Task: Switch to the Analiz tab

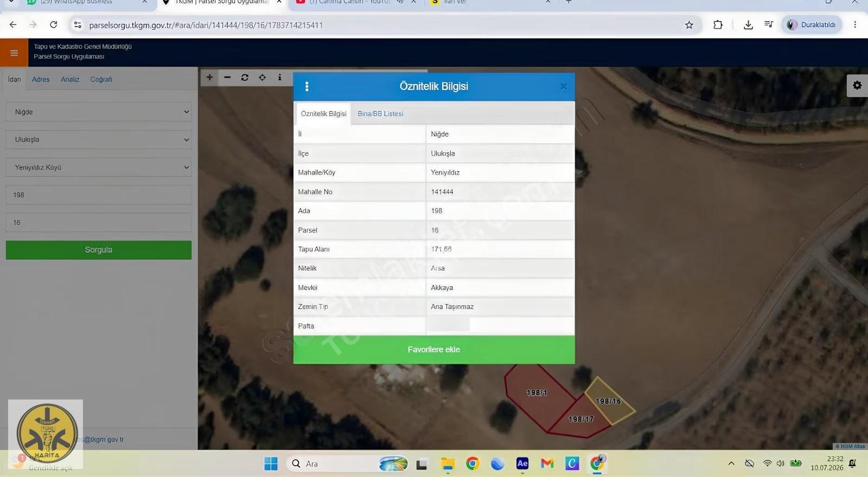Action: [x=70, y=79]
